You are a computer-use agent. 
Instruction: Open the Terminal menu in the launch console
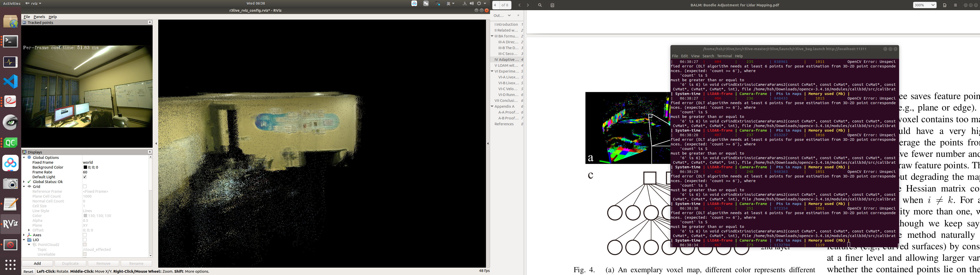[725, 56]
